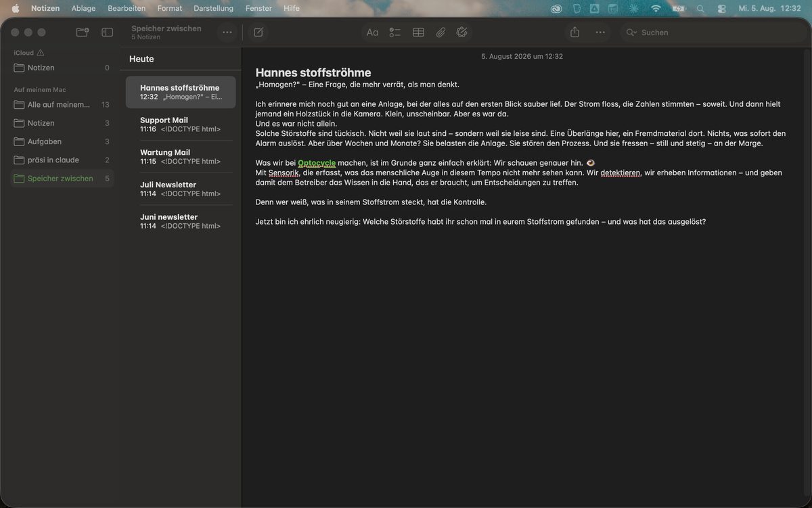Click the triangle app icon in menu bar
The image size is (812, 508).
594,8
